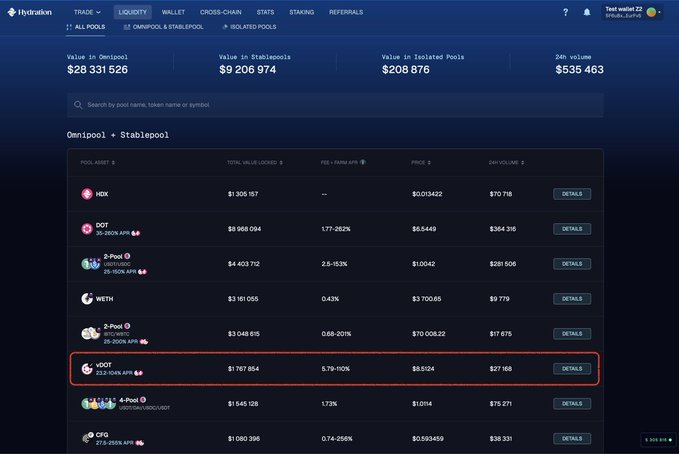The image size is (679, 454).
Task: Click the vDOT APR 5.79-110%
Action: click(x=336, y=369)
